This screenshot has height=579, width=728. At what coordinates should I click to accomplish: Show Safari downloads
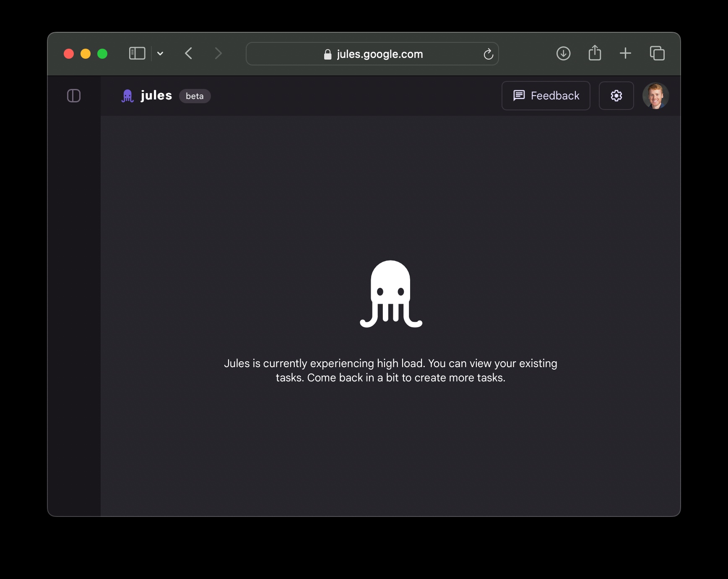[563, 54]
